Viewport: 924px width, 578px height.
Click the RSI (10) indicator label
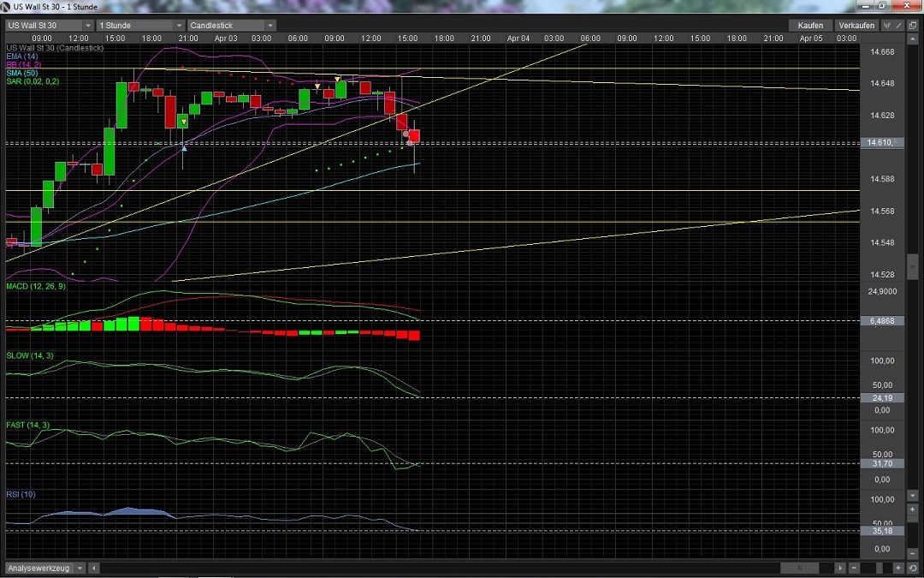click(21, 494)
